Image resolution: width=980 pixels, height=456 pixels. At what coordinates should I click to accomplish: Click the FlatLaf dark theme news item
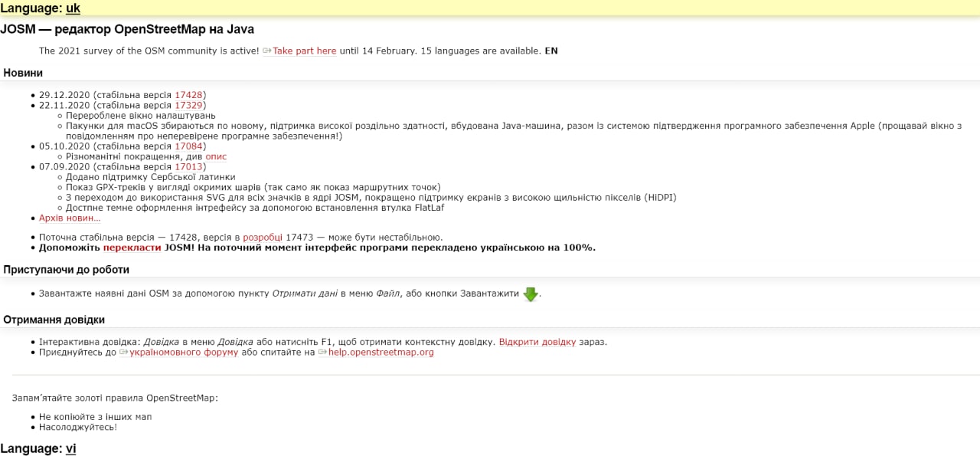coord(255,208)
